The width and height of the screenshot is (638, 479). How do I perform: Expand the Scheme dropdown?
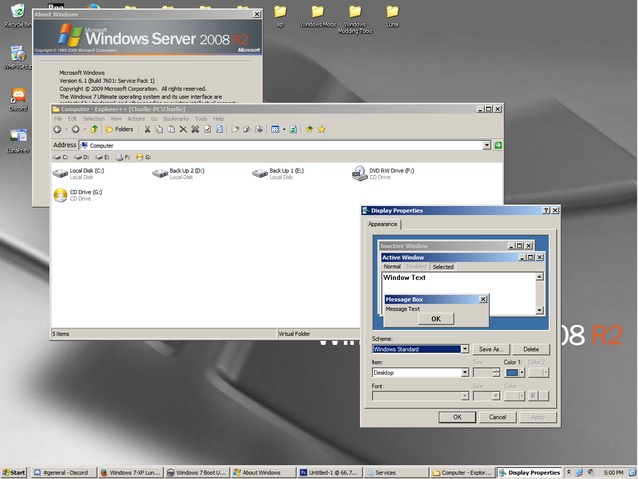click(x=465, y=349)
